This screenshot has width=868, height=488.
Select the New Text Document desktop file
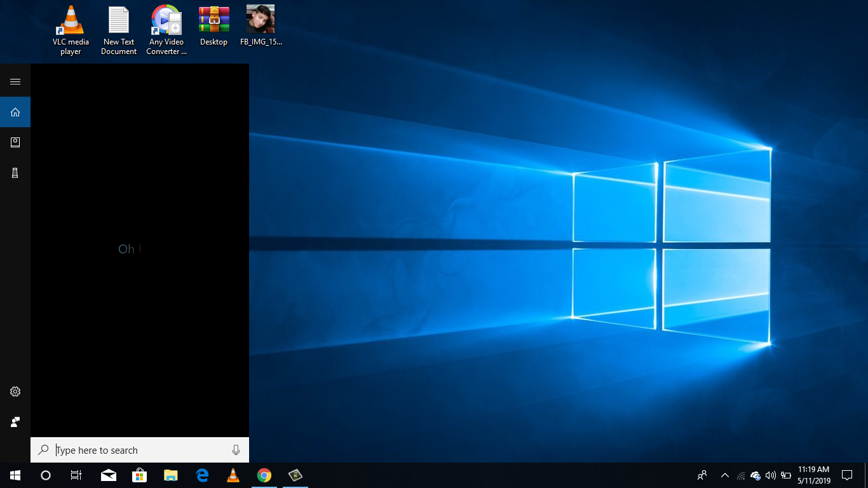[x=119, y=30]
